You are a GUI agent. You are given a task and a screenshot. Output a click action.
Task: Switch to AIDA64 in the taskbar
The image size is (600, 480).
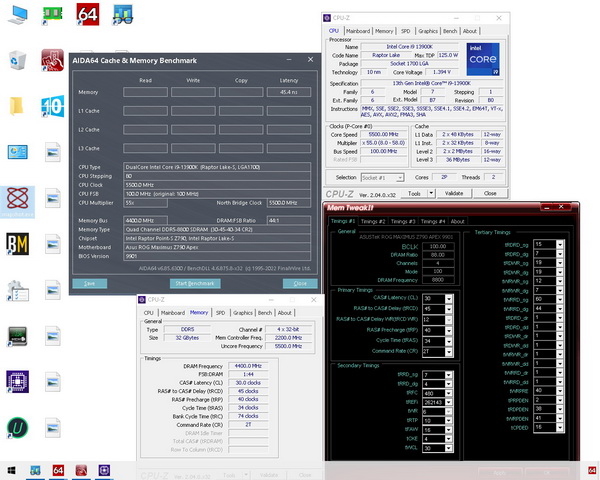coord(58,470)
